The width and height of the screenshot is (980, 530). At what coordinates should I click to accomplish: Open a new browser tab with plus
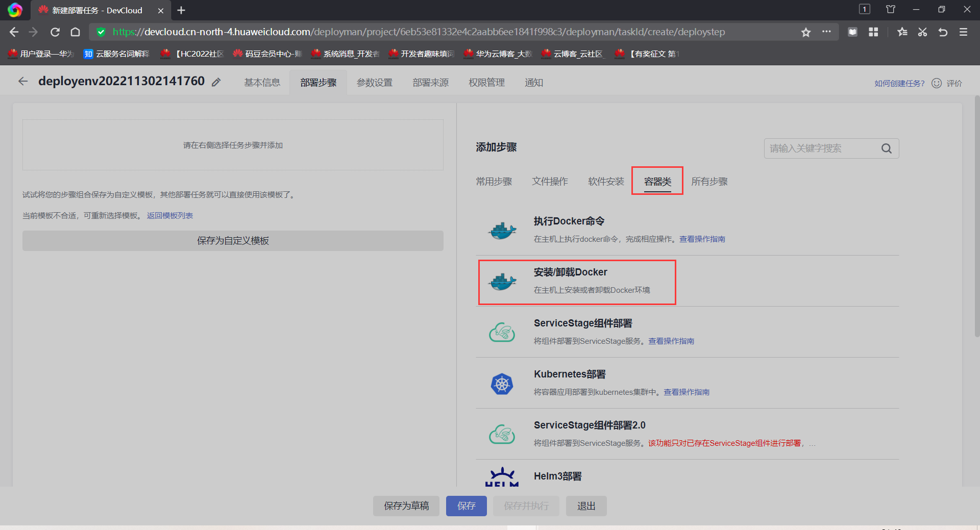[x=181, y=10]
